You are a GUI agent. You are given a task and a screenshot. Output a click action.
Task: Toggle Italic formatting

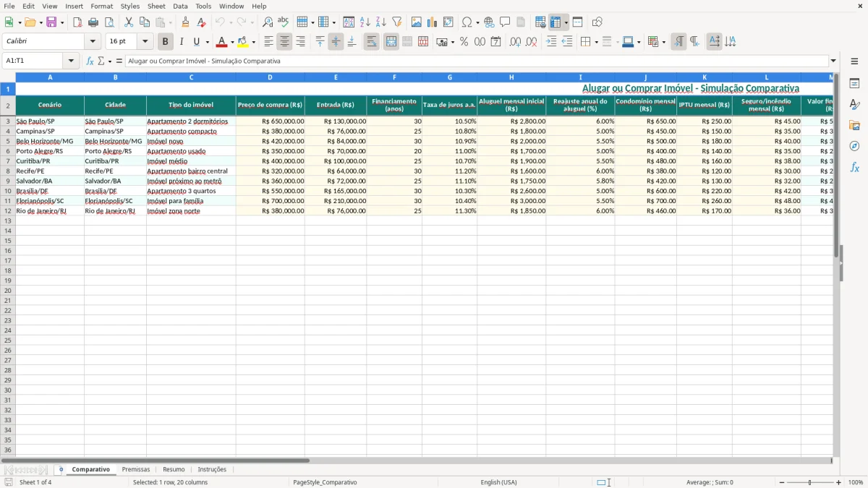(x=181, y=42)
